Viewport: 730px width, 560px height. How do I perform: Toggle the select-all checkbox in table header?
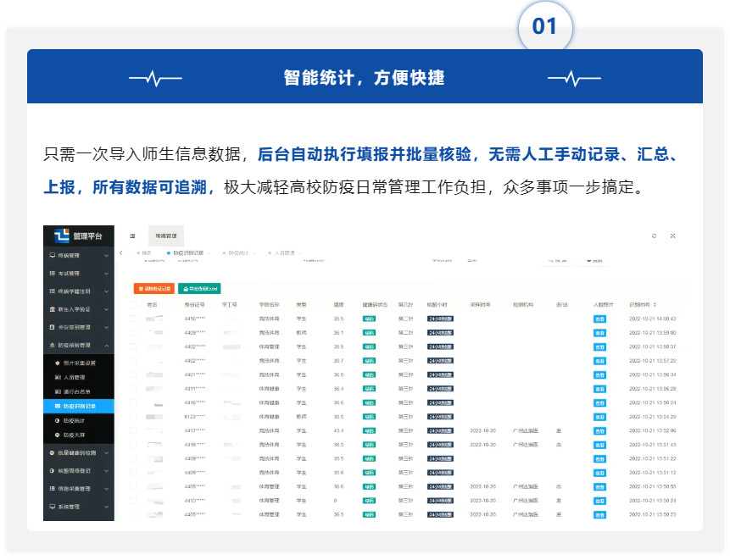point(133,304)
